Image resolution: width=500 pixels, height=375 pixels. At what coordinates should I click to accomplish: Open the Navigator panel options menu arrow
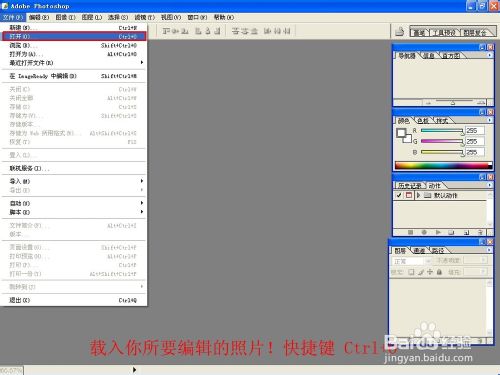489,55
